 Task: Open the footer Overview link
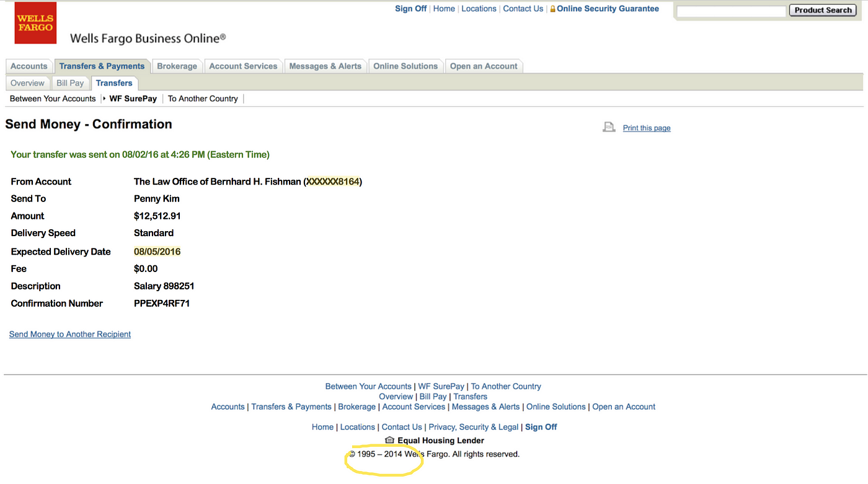[396, 397]
